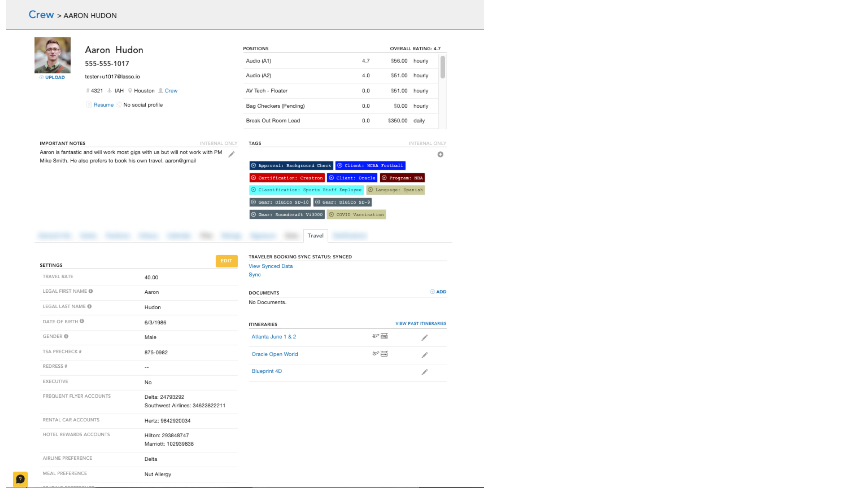
Task: Open the Blueprint 4D itinerary
Action: (x=266, y=371)
